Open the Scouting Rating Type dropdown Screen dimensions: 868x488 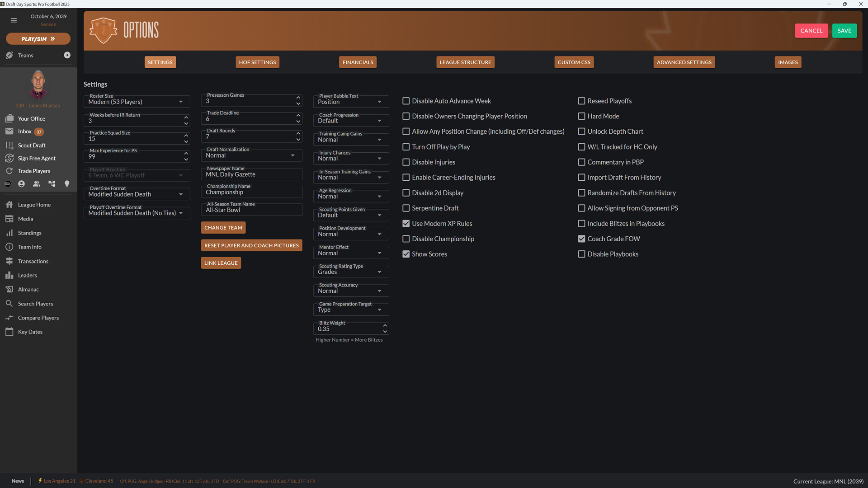click(351, 272)
